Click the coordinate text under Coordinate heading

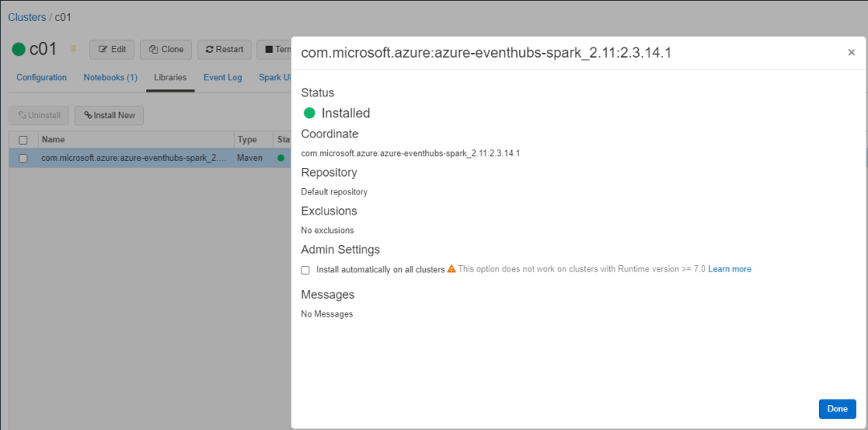[x=410, y=154]
